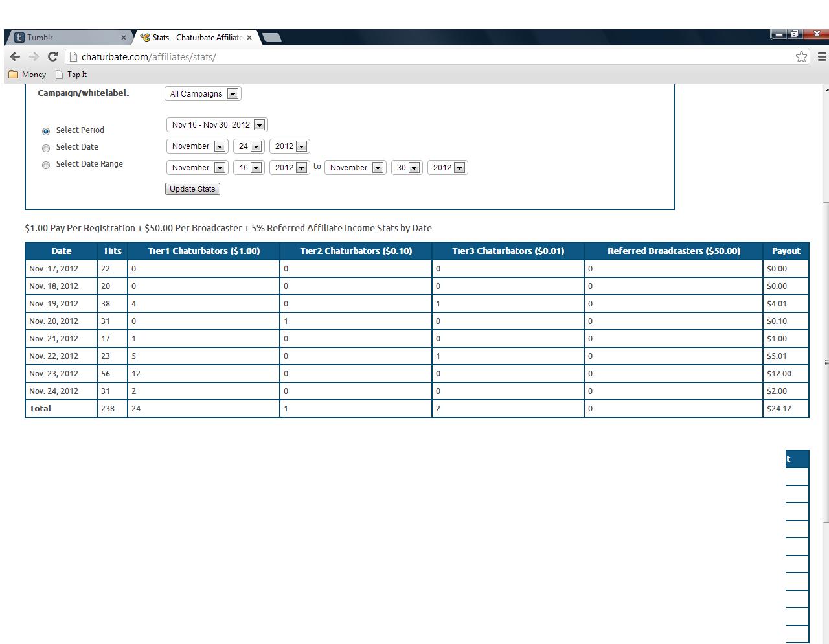Click the Date column header
This screenshot has height=644, width=829.
coord(61,251)
